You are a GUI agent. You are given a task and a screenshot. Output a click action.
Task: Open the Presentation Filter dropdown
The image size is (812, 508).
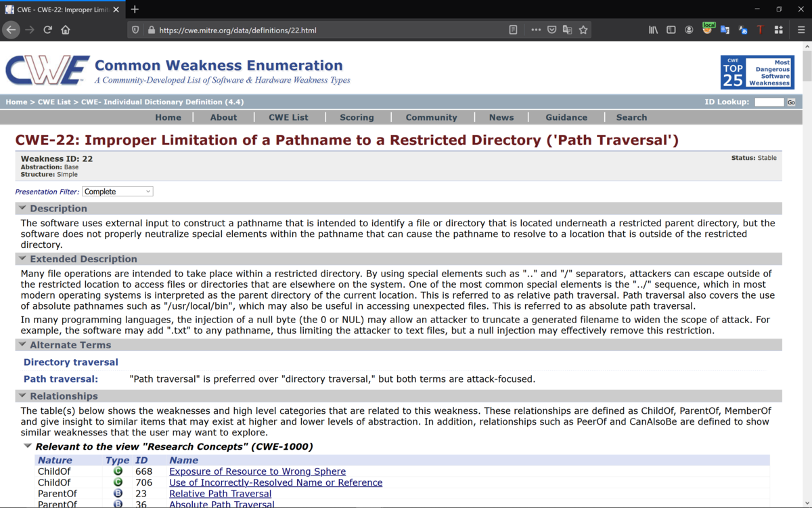click(118, 192)
